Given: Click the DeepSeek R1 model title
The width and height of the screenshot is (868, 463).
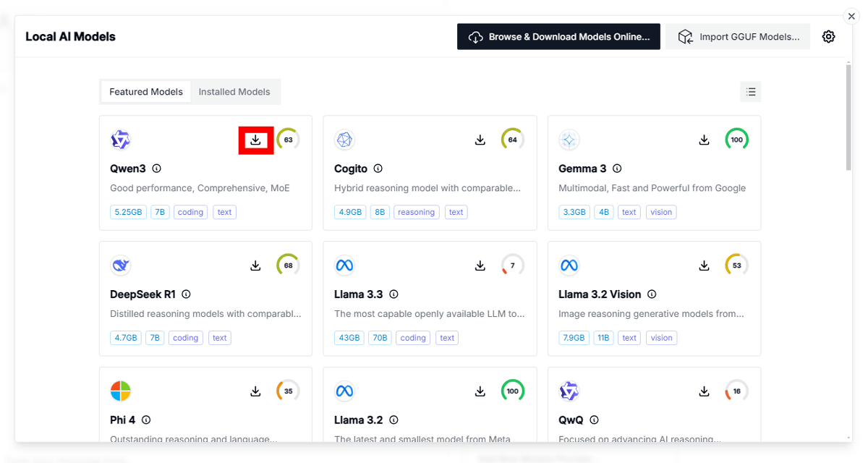Looking at the screenshot, I should tap(142, 294).
